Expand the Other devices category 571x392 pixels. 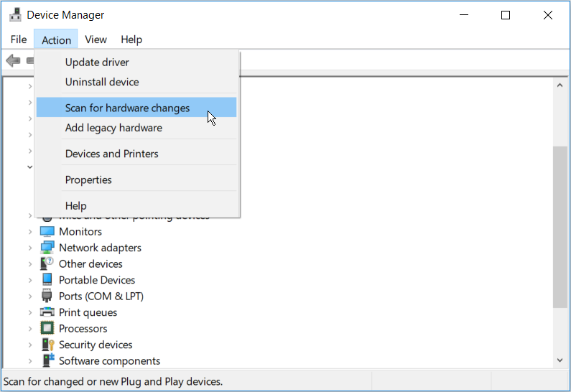coord(30,264)
